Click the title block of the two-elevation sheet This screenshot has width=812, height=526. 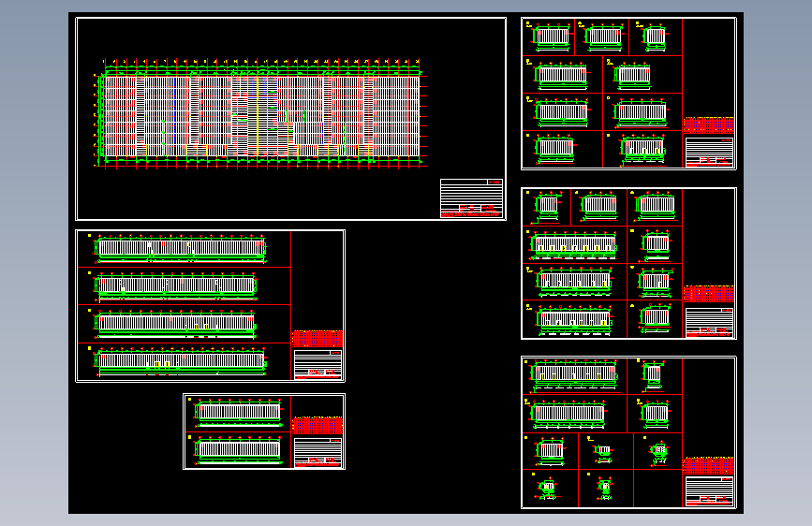tap(317, 453)
